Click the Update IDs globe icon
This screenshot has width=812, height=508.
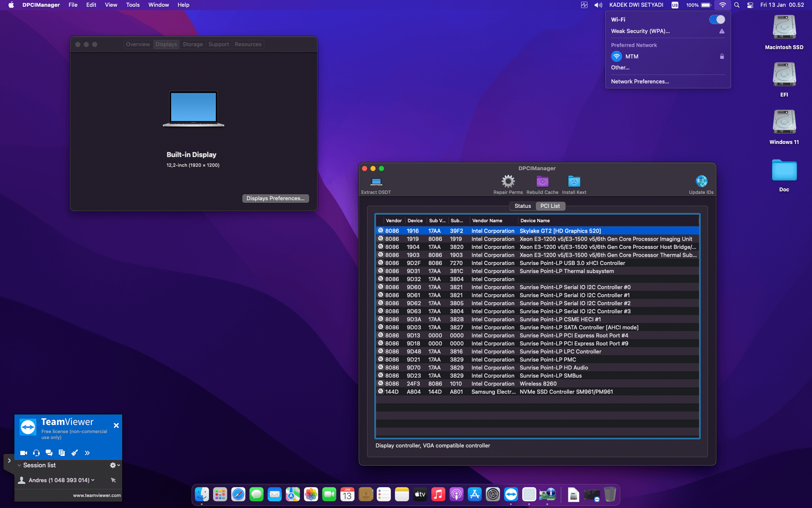pos(701,182)
